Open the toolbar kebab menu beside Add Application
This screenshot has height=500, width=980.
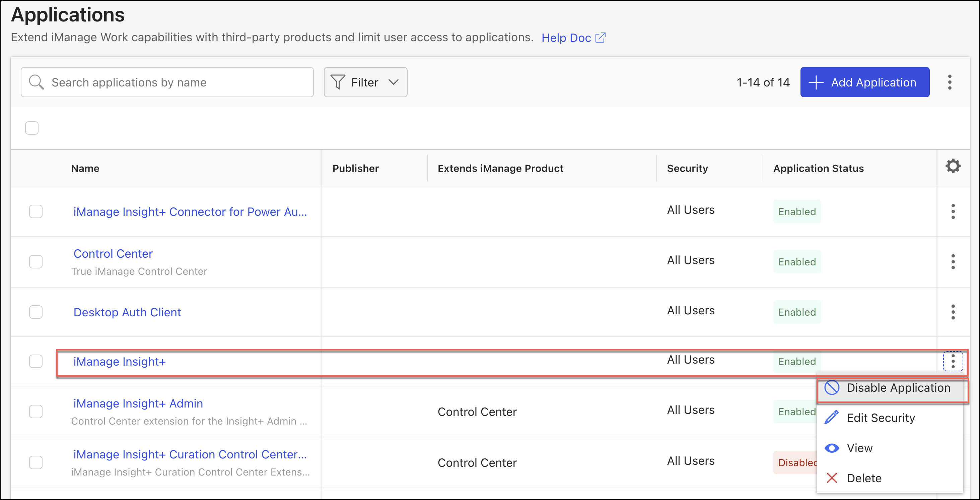click(950, 82)
